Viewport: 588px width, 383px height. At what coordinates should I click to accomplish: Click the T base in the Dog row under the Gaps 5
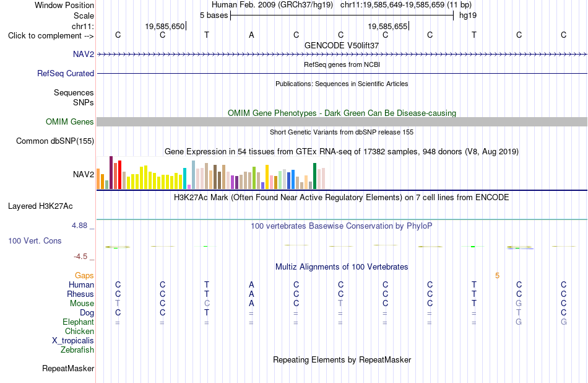(x=519, y=313)
